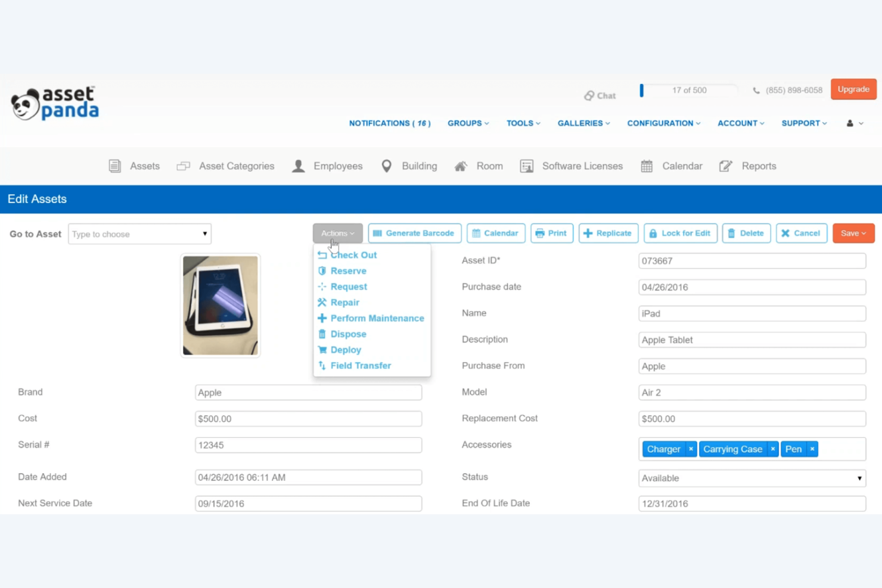The height and width of the screenshot is (588, 882).
Task: Expand the Support menu
Action: [x=805, y=123]
